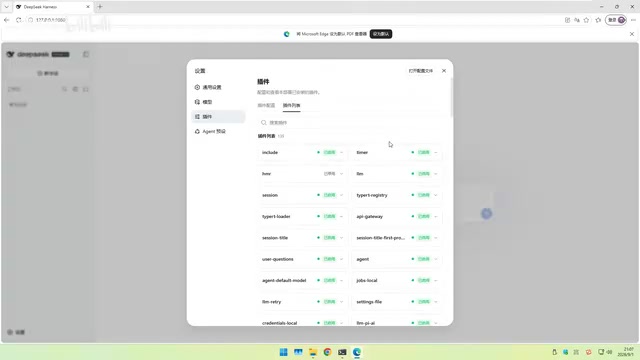Open the terminal app from taskbar
The height and width of the screenshot is (360, 640).
tap(342, 352)
